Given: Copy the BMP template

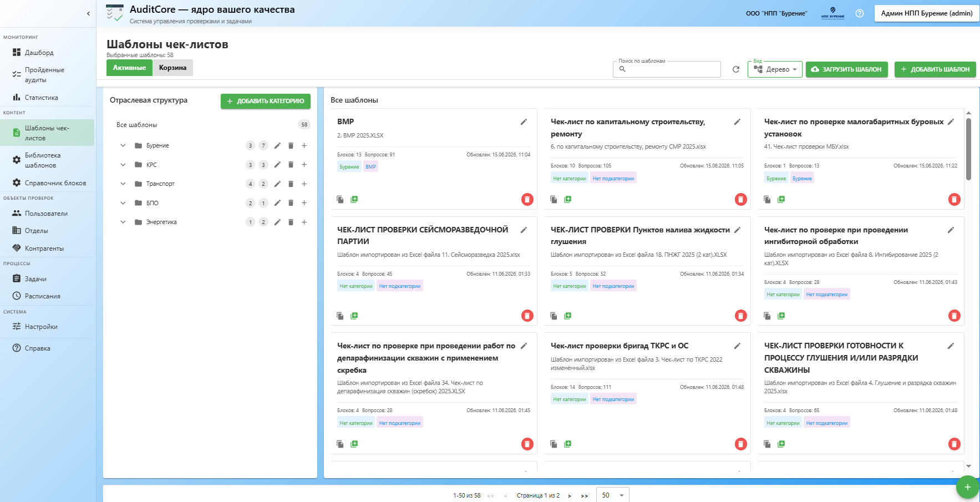Looking at the screenshot, I should pyautogui.click(x=340, y=199).
